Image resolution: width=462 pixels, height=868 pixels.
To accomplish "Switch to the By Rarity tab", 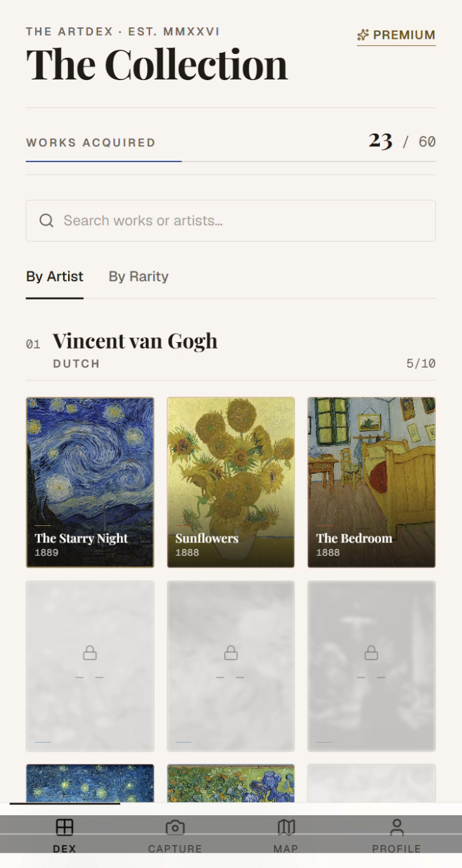I will (x=138, y=277).
